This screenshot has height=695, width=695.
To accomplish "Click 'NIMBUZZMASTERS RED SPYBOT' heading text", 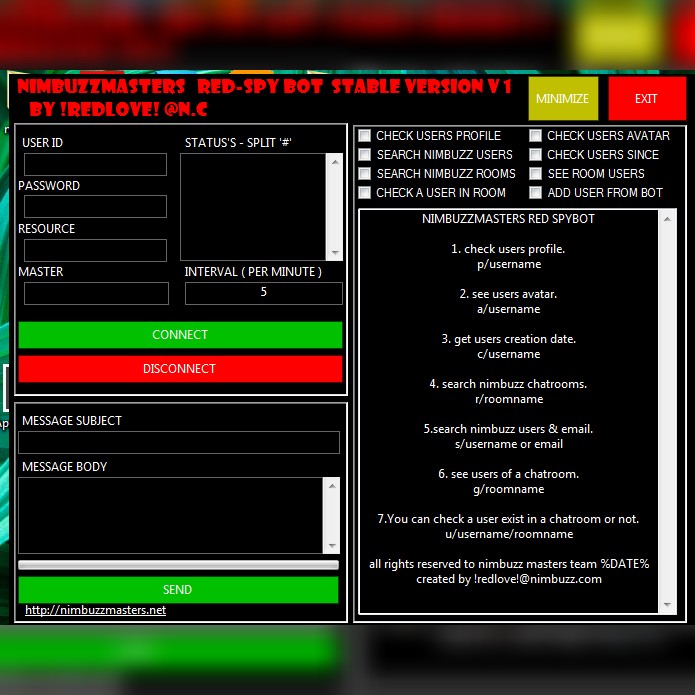I will point(508,219).
